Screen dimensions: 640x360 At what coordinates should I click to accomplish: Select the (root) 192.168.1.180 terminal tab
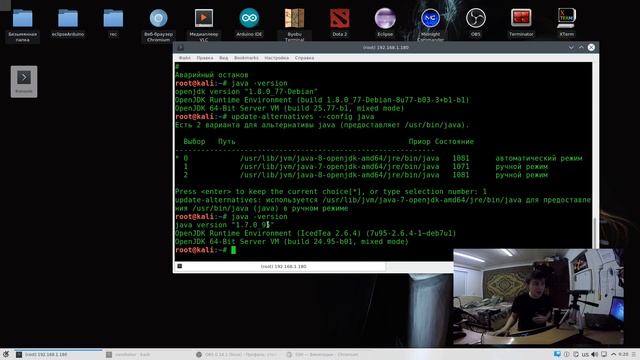[280, 267]
